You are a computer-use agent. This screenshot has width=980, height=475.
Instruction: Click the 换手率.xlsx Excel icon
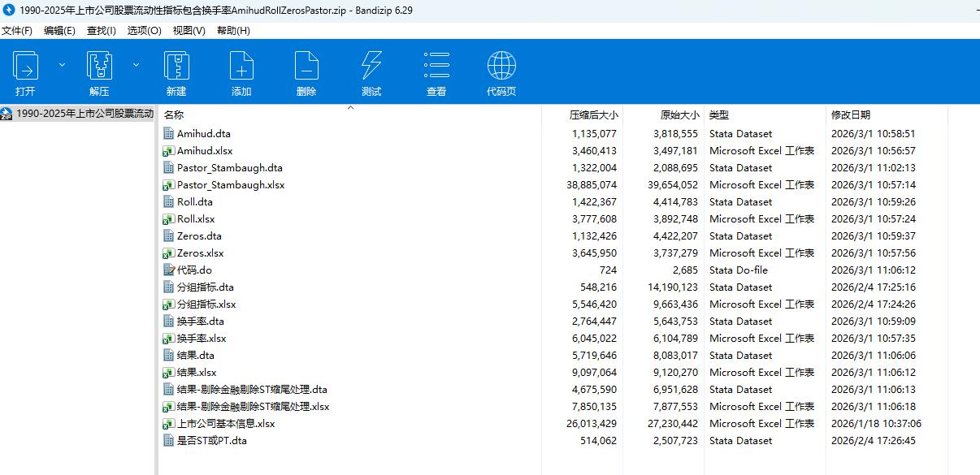[169, 338]
